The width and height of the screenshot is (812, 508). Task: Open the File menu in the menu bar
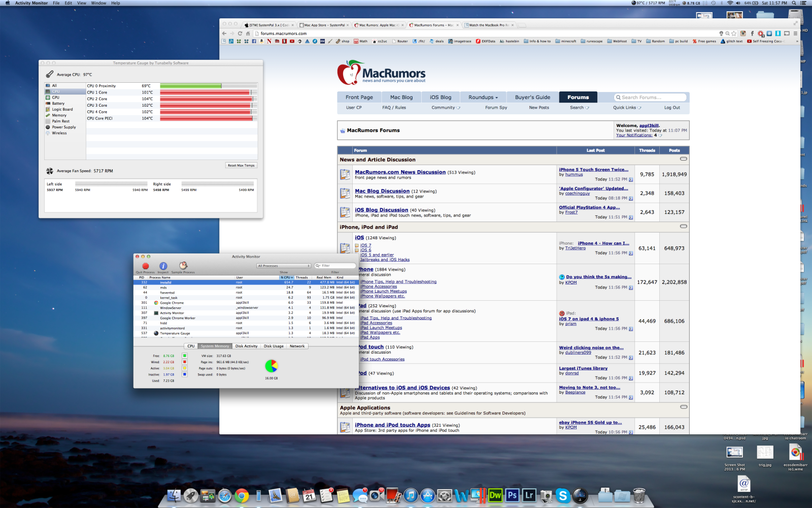coord(56,3)
